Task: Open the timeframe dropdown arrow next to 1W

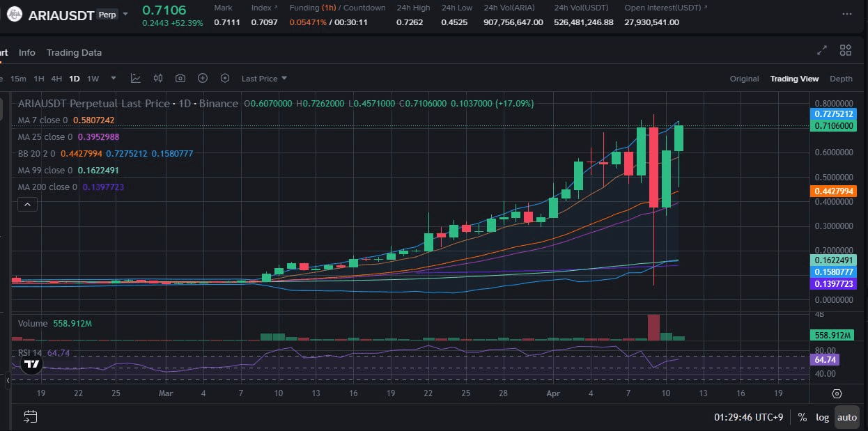Action: click(x=113, y=78)
